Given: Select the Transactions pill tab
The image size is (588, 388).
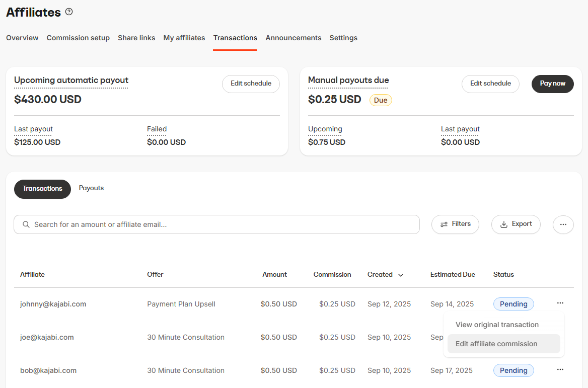Looking at the screenshot, I should (42, 189).
